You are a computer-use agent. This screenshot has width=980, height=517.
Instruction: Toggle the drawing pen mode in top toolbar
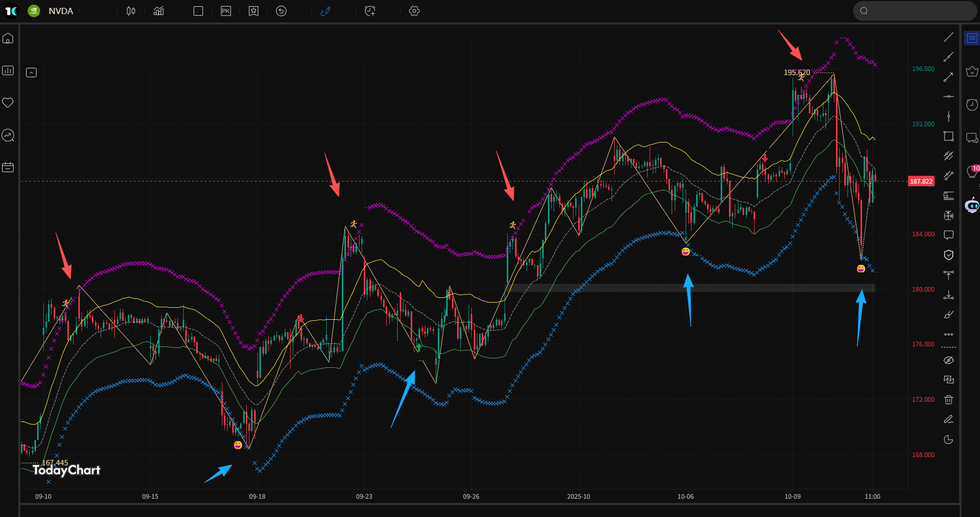click(325, 11)
